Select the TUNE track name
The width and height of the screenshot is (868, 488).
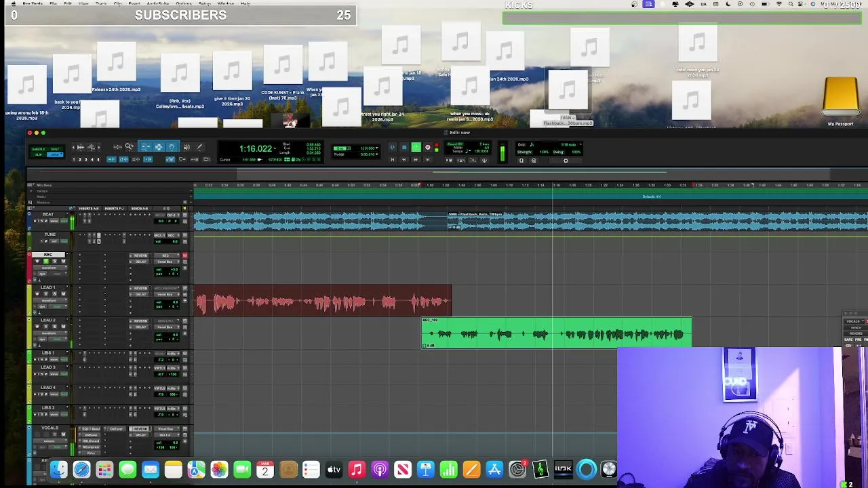(x=50, y=235)
